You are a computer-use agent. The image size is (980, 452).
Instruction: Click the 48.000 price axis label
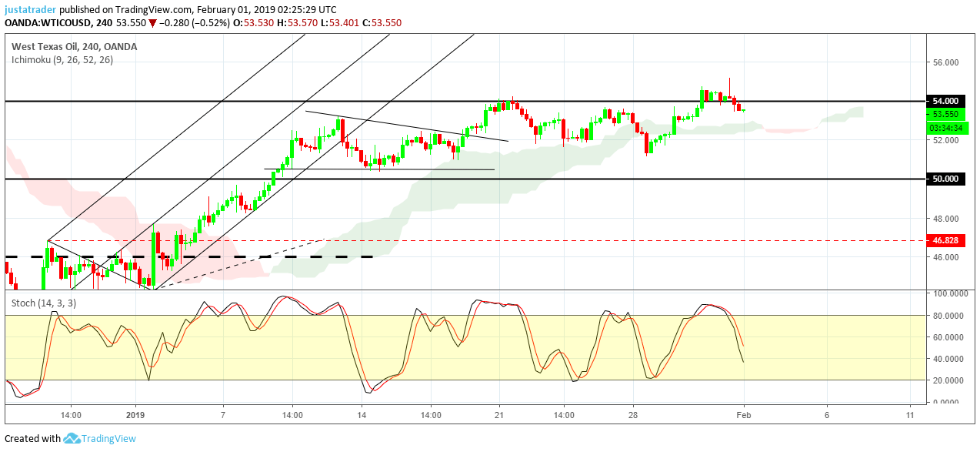point(945,218)
